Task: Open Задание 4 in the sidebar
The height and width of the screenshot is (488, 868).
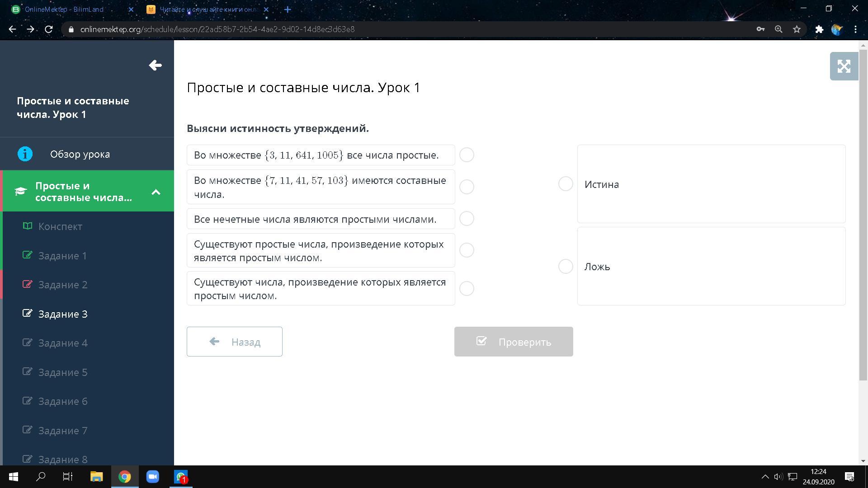Action: (x=63, y=343)
